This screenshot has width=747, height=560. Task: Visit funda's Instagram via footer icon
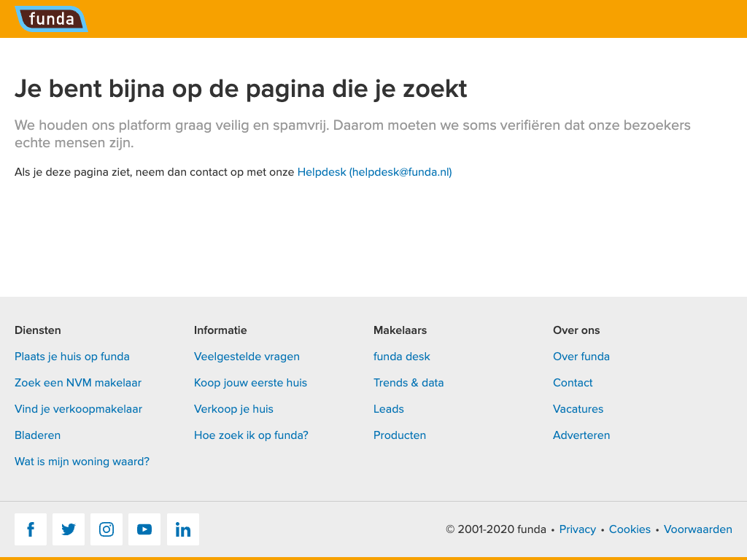tap(107, 529)
